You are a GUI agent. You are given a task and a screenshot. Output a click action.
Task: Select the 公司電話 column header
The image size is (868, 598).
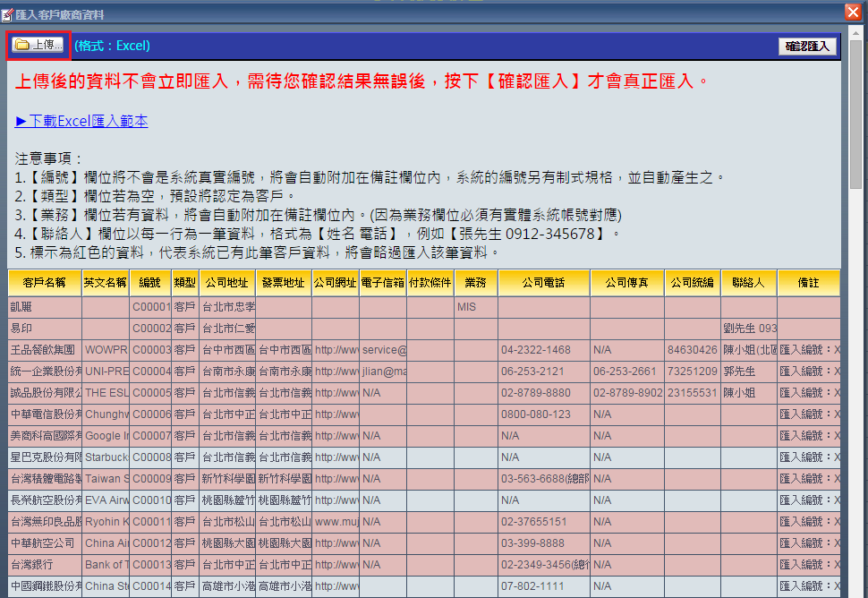(x=543, y=283)
